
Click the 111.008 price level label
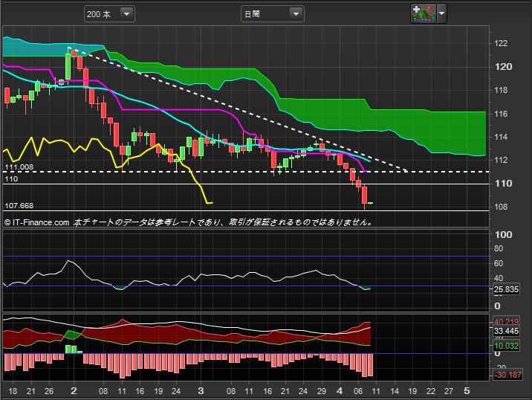(19, 167)
